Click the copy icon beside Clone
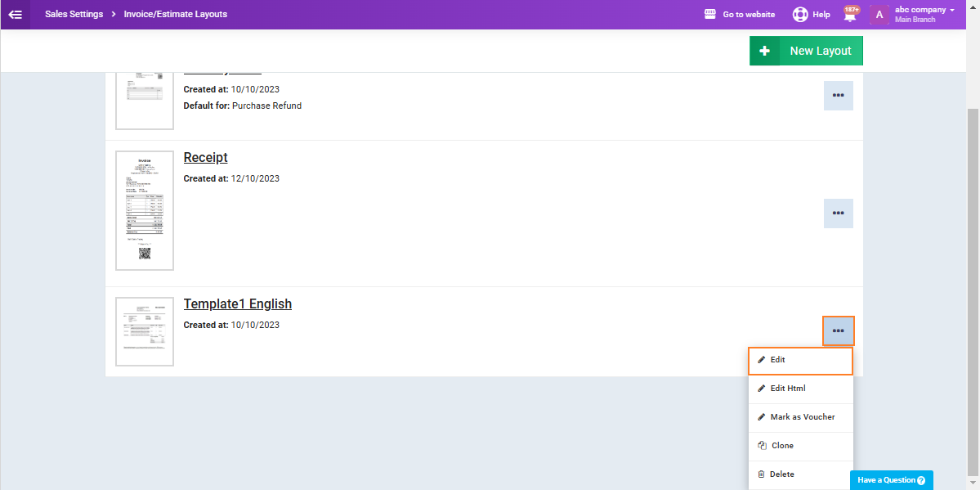 click(761, 446)
